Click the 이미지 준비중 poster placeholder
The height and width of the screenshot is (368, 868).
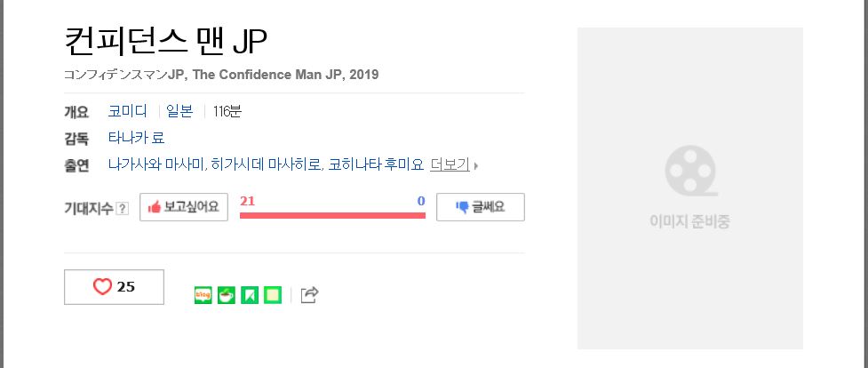(x=690, y=188)
